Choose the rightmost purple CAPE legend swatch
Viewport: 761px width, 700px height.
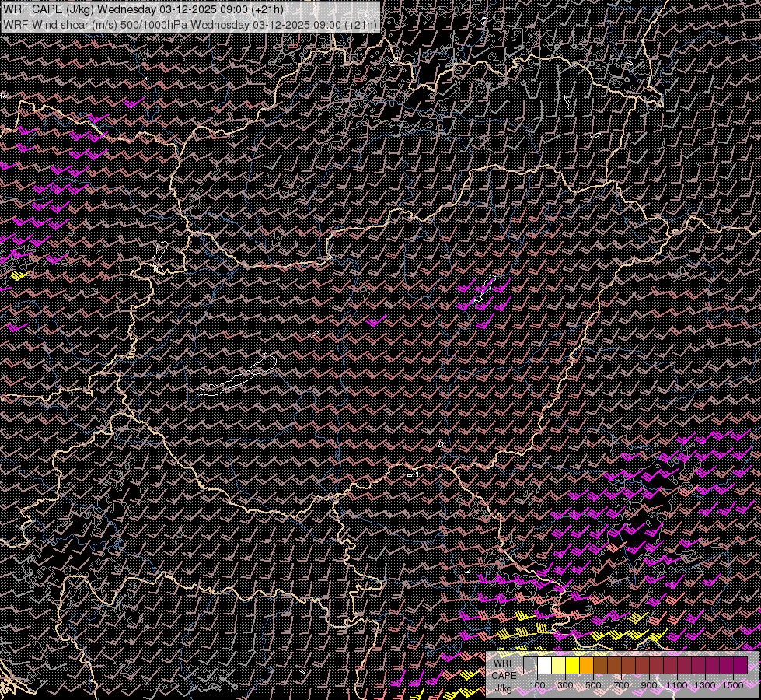point(740,665)
